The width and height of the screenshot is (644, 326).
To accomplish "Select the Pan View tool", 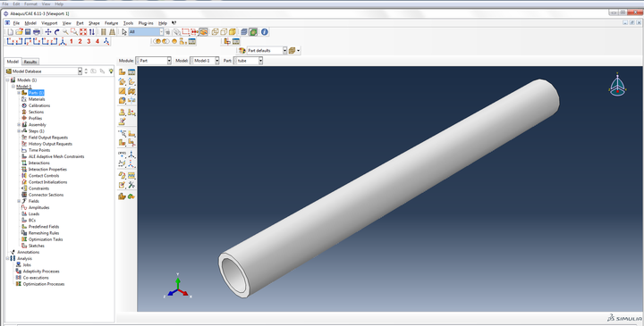I will [x=48, y=32].
